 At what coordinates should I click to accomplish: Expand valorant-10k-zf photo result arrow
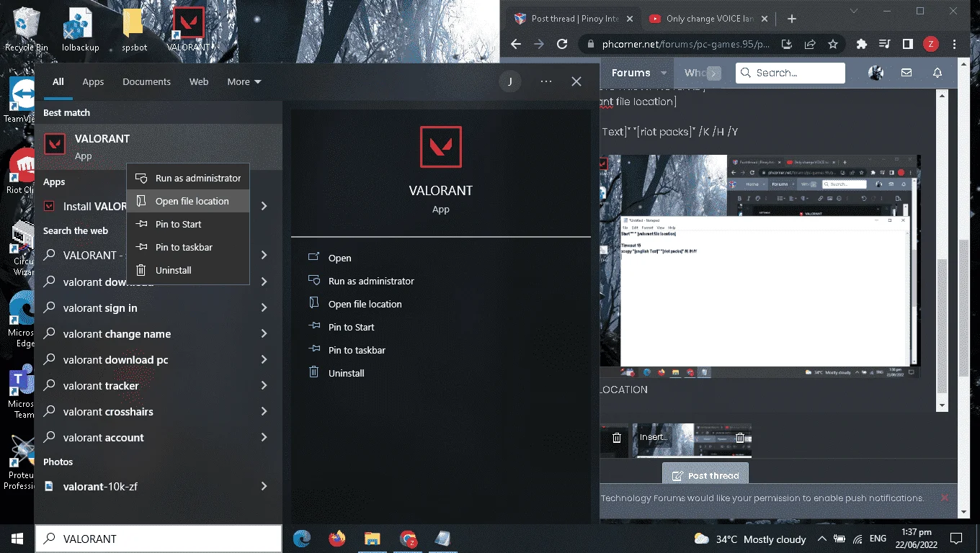click(264, 486)
